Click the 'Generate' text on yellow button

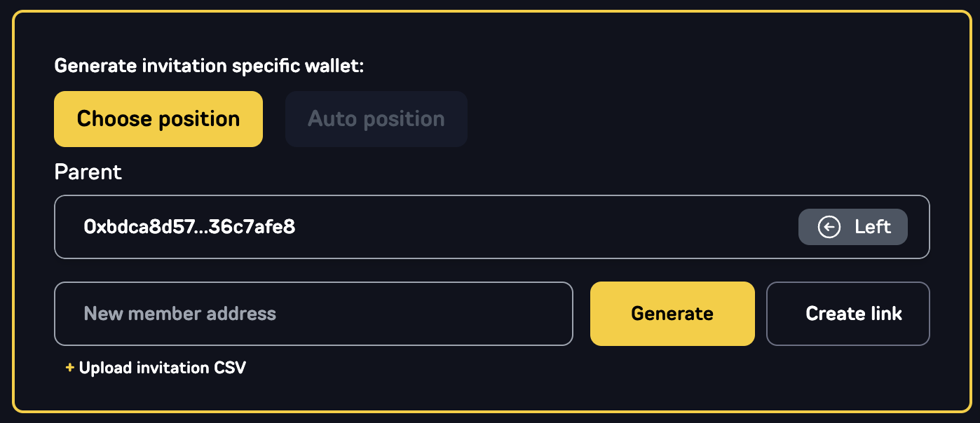(x=672, y=314)
